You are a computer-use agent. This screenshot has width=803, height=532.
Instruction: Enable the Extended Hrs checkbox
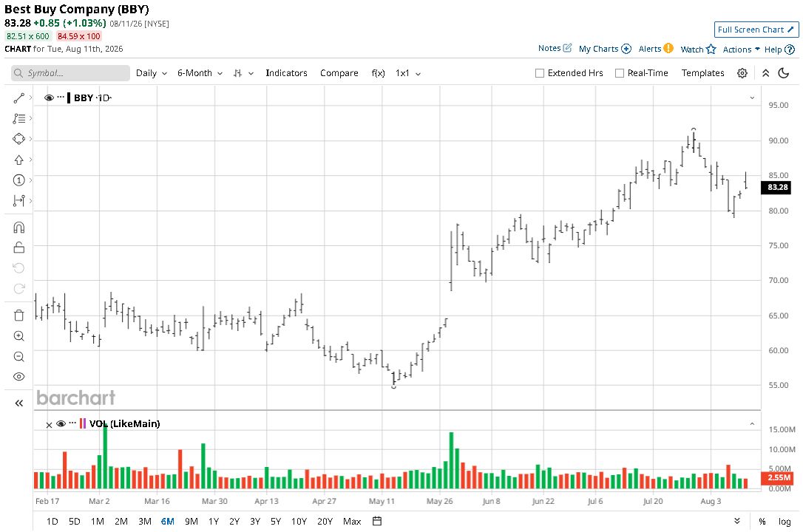(x=539, y=73)
